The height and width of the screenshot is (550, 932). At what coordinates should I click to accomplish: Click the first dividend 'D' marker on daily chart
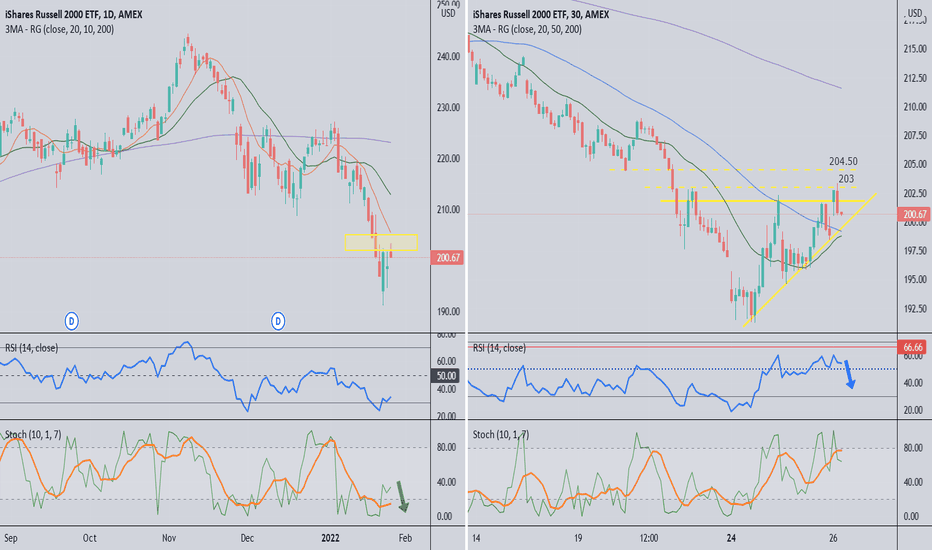coord(71,321)
